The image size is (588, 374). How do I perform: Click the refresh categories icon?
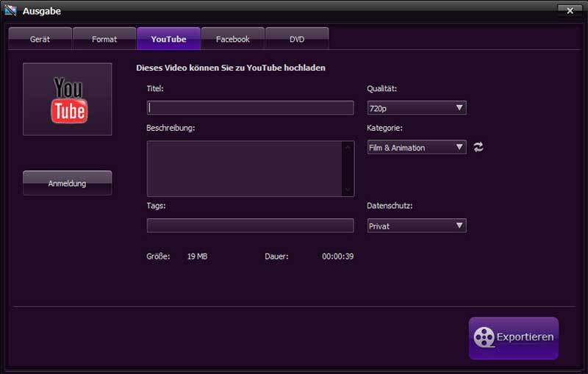478,147
